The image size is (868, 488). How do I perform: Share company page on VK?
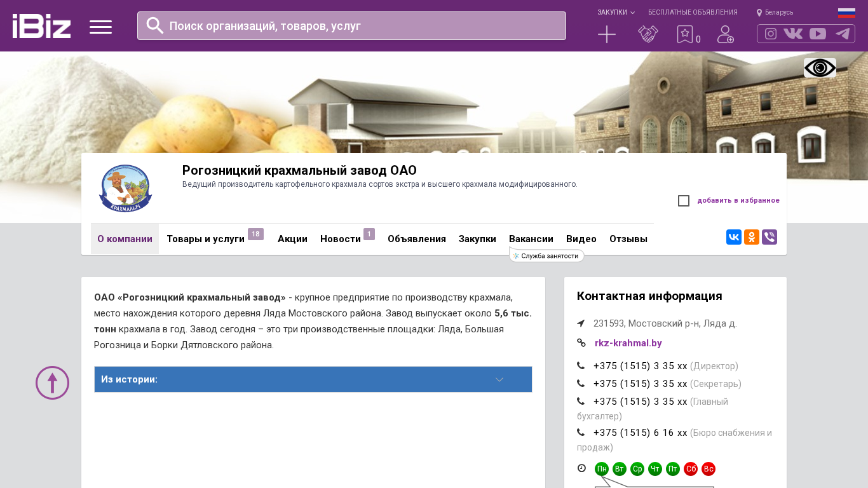pyautogui.click(x=734, y=237)
